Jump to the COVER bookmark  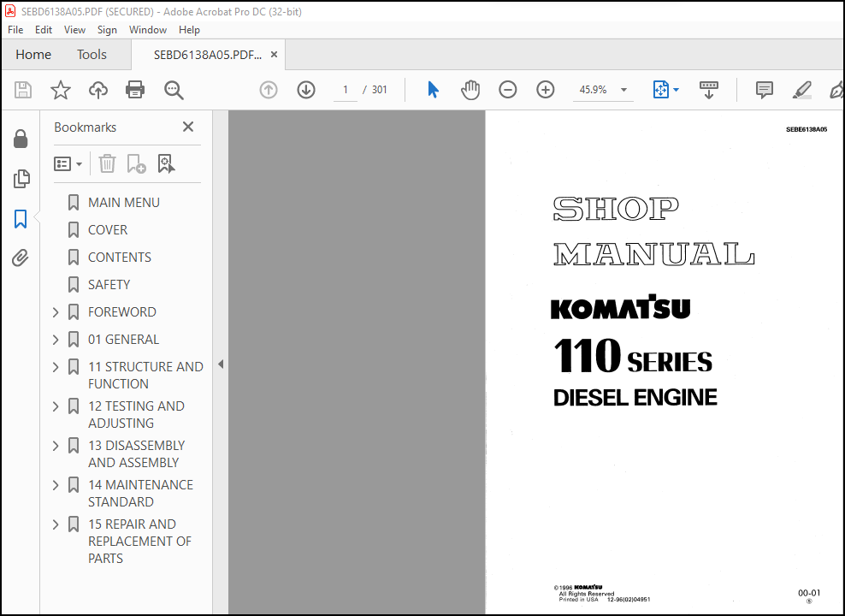click(x=108, y=230)
